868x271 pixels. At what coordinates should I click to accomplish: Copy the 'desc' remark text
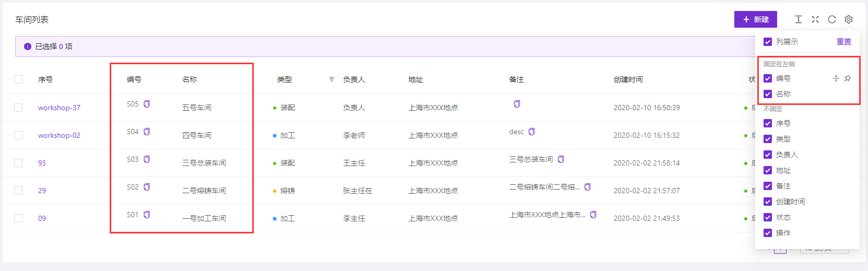pyautogui.click(x=532, y=132)
